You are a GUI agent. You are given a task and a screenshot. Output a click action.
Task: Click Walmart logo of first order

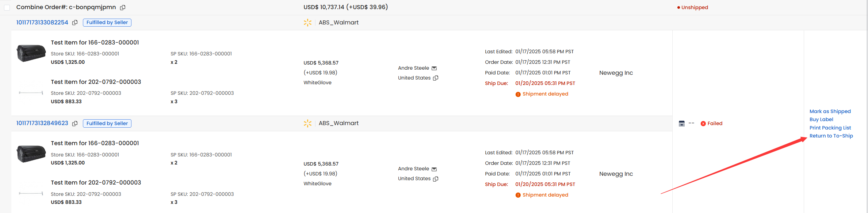[x=307, y=23]
